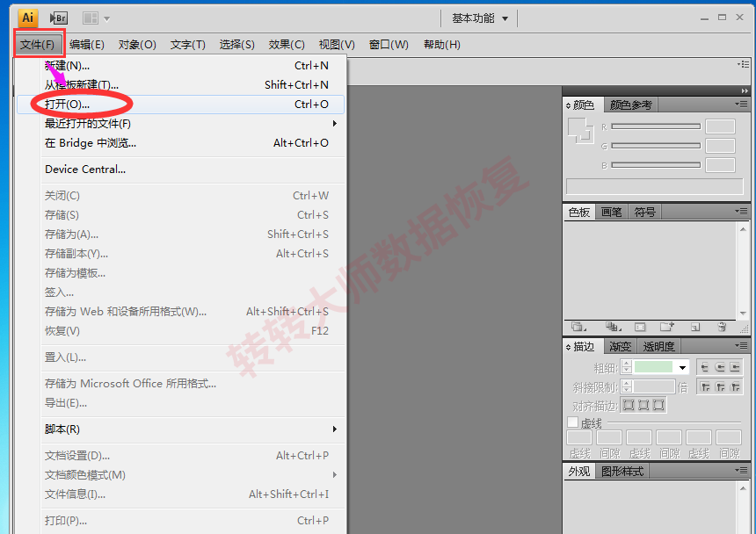Switch to the 画笔 tab

coord(611,213)
